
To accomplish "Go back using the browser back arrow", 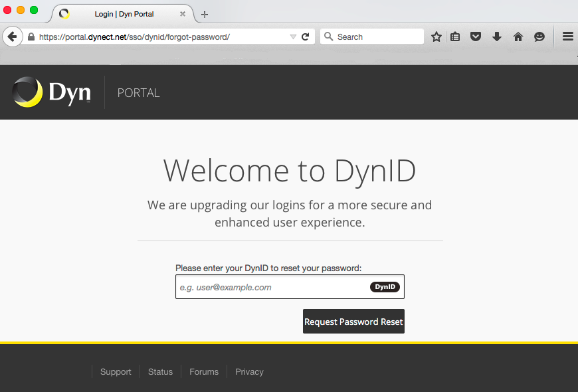I will click(13, 37).
